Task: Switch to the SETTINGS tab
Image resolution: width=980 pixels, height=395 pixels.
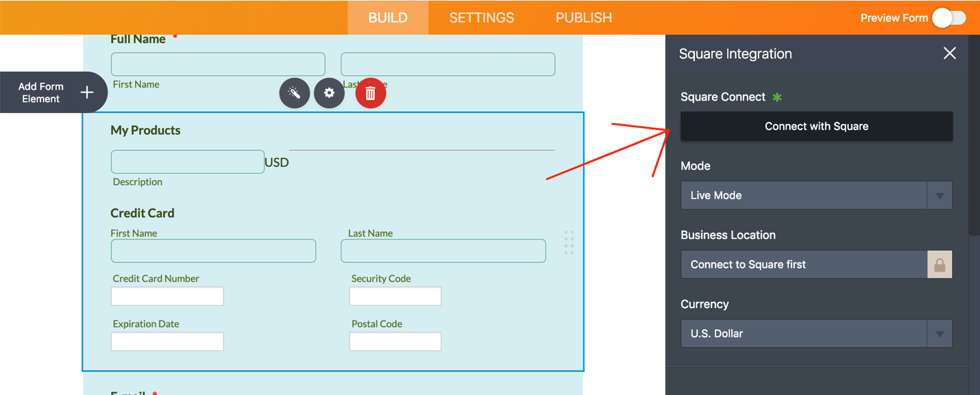Action: coord(482,18)
